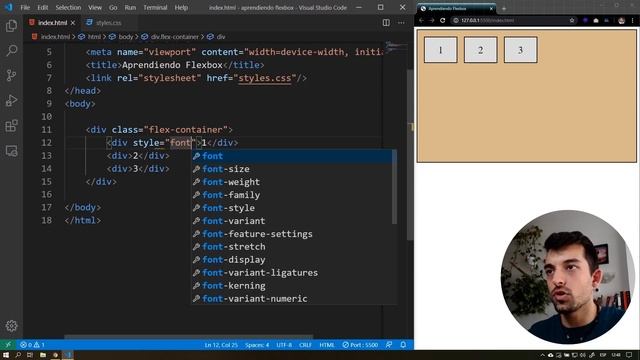Change end of line sequence CRLF
The height and width of the screenshot is (360, 640).
(305, 345)
